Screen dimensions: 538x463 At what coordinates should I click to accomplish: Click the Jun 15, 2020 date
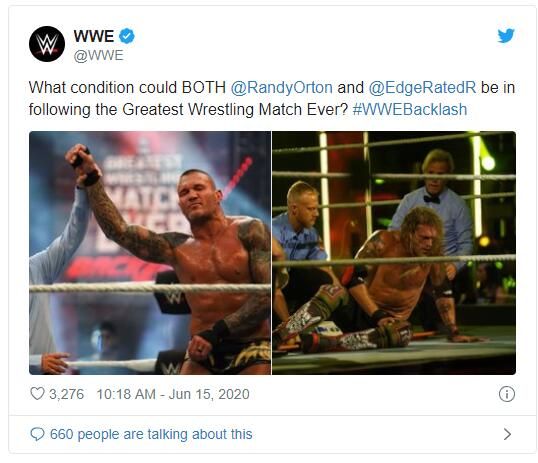coord(209,394)
